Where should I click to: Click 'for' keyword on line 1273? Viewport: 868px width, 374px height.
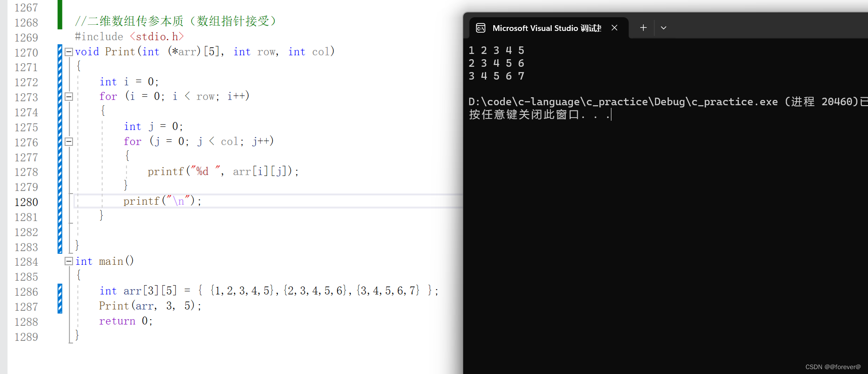(x=108, y=96)
